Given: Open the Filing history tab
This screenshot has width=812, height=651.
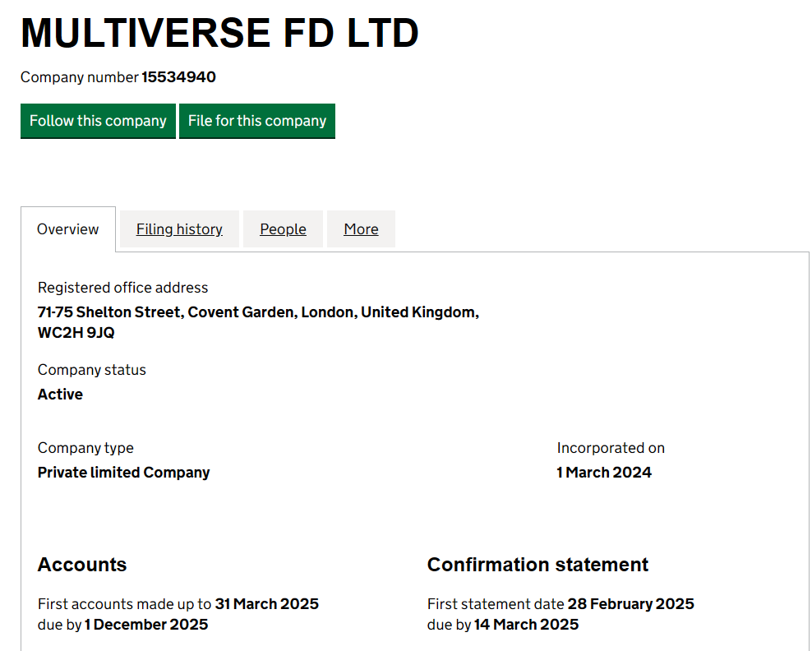Looking at the screenshot, I should pyautogui.click(x=178, y=229).
